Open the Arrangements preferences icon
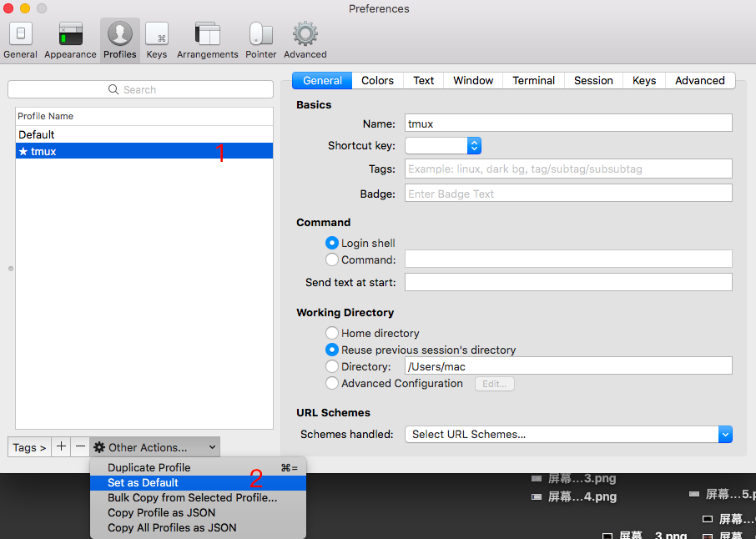The height and width of the screenshot is (539, 756). [207, 39]
